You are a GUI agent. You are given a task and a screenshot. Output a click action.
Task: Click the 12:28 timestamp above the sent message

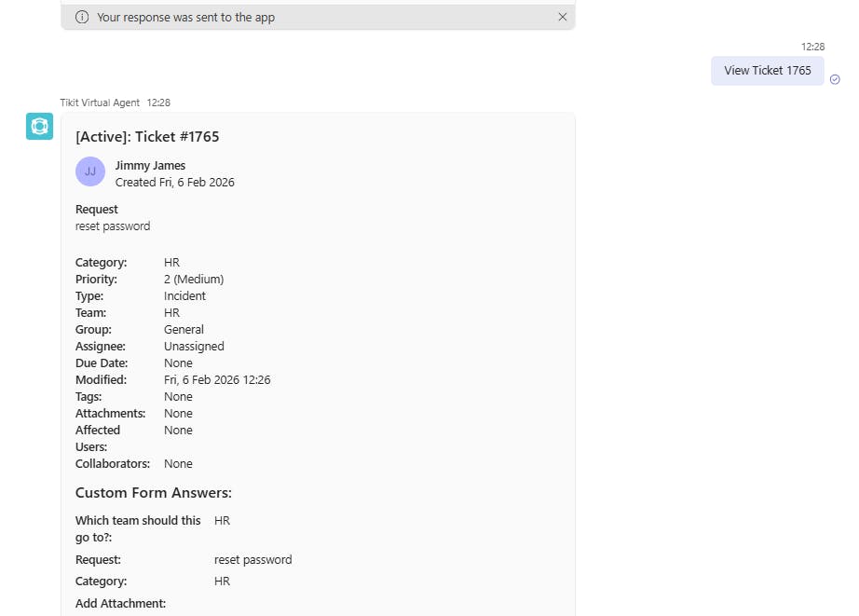(812, 47)
